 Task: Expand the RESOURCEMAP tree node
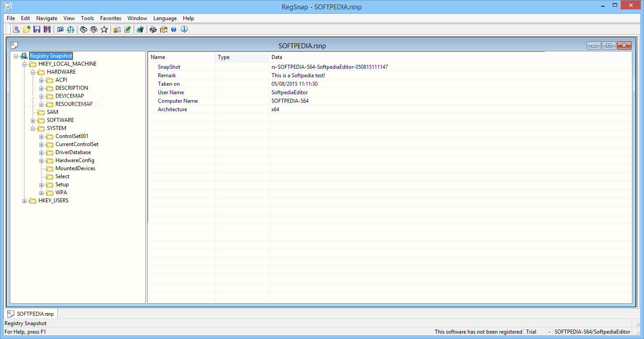[42, 105]
